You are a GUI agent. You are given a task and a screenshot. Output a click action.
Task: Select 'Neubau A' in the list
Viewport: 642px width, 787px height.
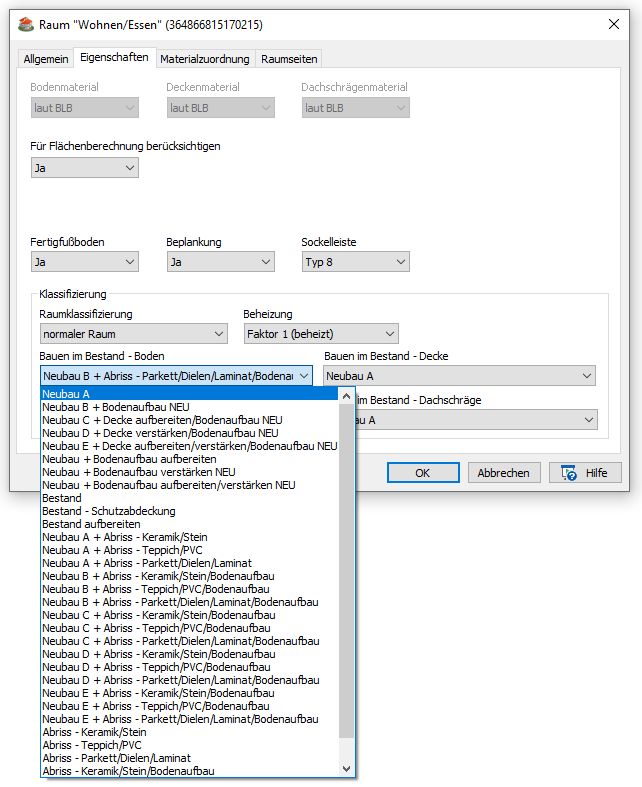(190, 394)
